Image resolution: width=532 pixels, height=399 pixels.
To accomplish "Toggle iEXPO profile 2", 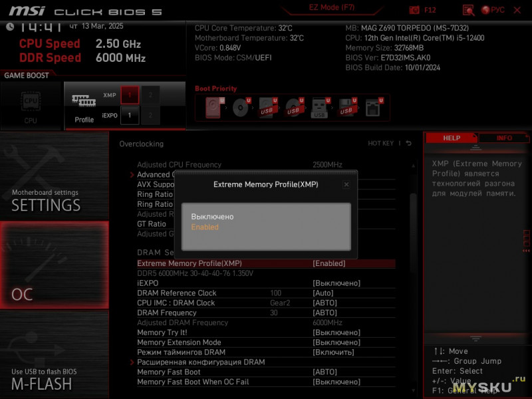I will (150, 115).
